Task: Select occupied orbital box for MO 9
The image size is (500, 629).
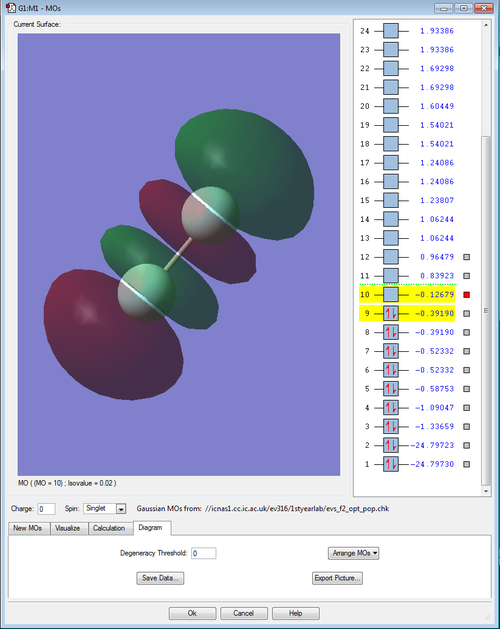Action: [390, 314]
